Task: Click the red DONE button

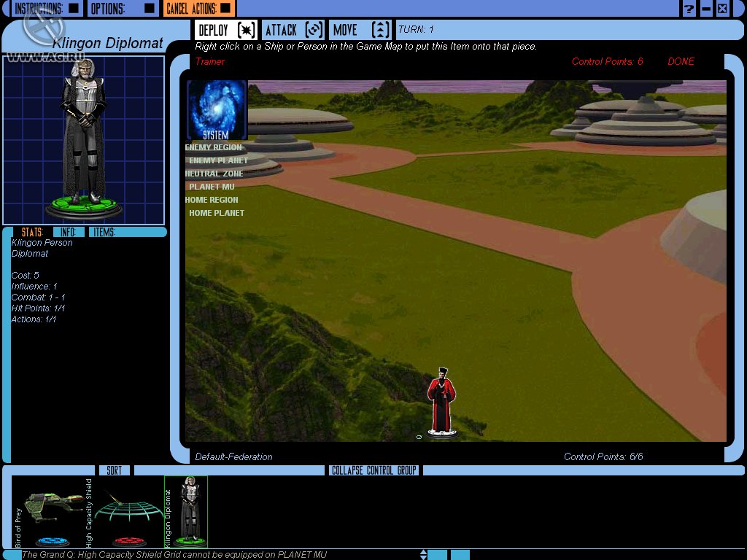Action: [x=681, y=62]
